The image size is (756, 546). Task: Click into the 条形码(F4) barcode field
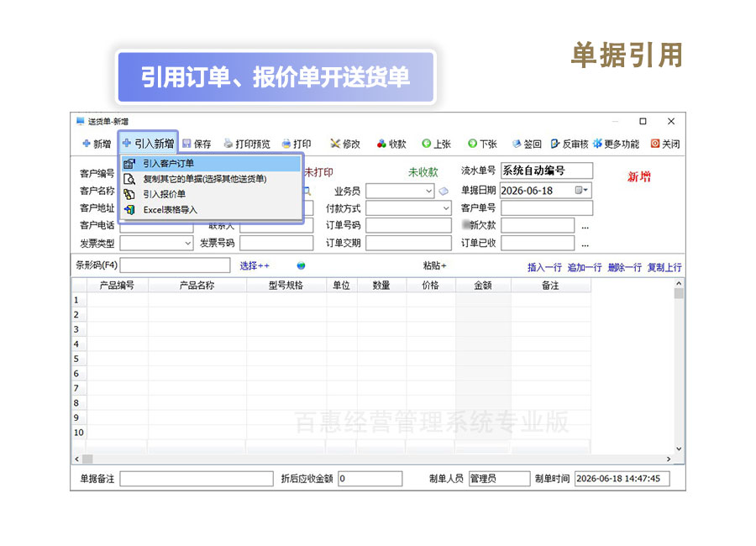(x=175, y=265)
